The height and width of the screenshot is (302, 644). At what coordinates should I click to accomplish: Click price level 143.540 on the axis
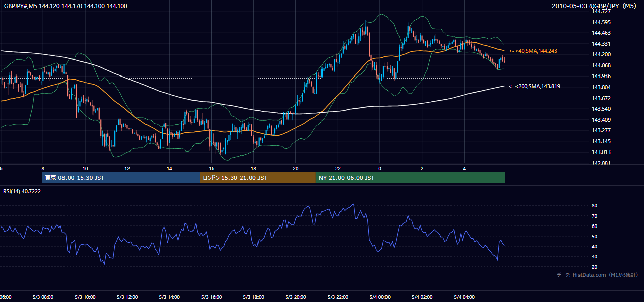click(601, 109)
